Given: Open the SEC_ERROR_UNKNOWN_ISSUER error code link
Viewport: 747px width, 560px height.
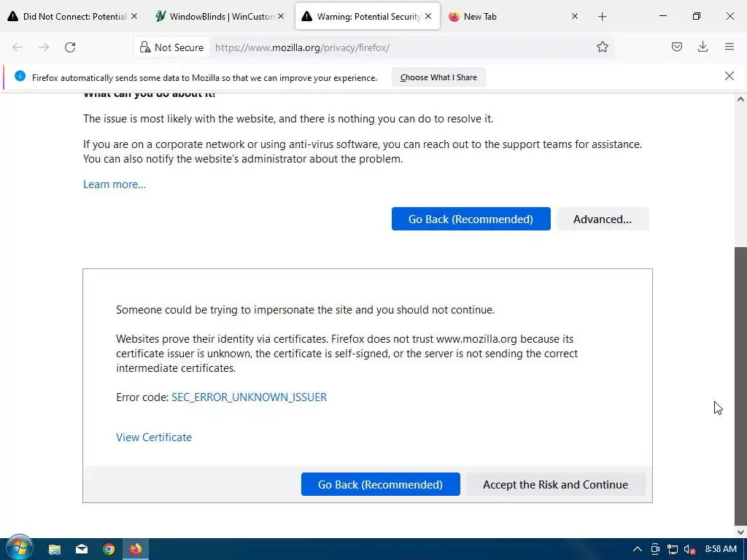Looking at the screenshot, I should pyautogui.click(x=249, y=397).
